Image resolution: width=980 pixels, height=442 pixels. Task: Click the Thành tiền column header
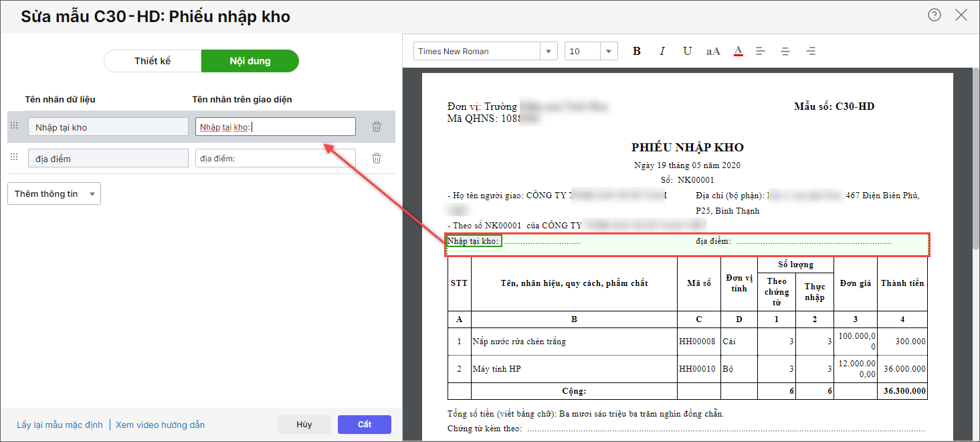coord(902,283)
